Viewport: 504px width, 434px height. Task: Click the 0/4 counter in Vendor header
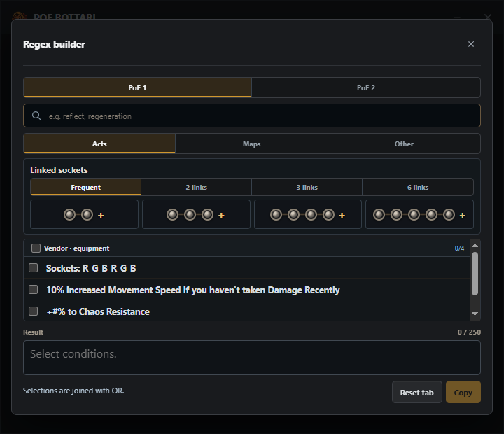(x=459, y=248)
